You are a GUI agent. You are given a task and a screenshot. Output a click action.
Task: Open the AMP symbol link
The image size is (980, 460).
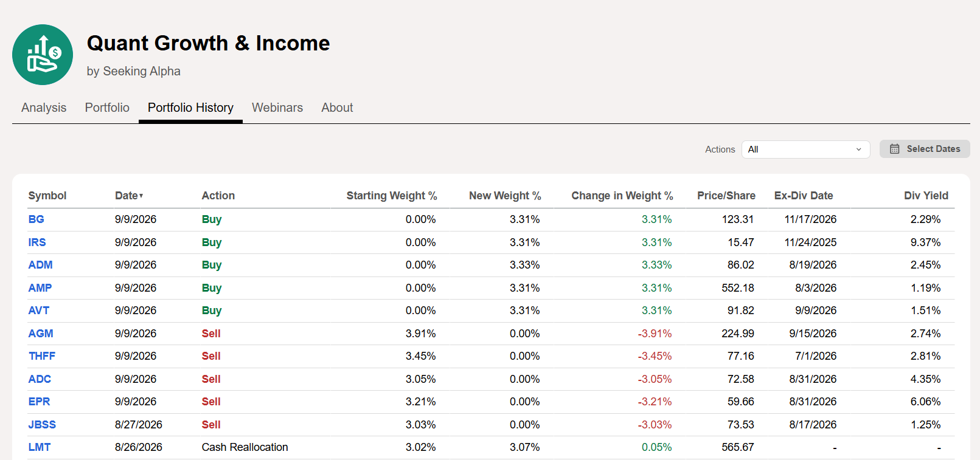pos(40,288)
